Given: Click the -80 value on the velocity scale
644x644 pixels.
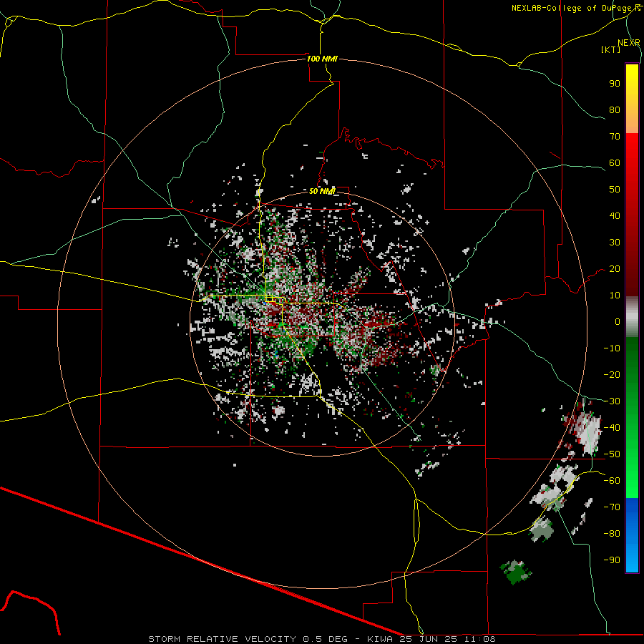Looking at the screenshot, I should pos(612,534).
